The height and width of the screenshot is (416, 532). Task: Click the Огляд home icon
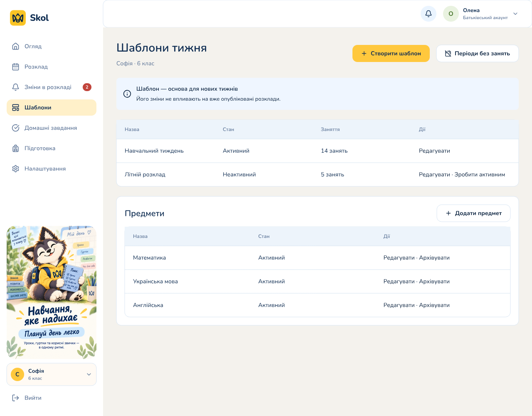[x=15, y=46]
